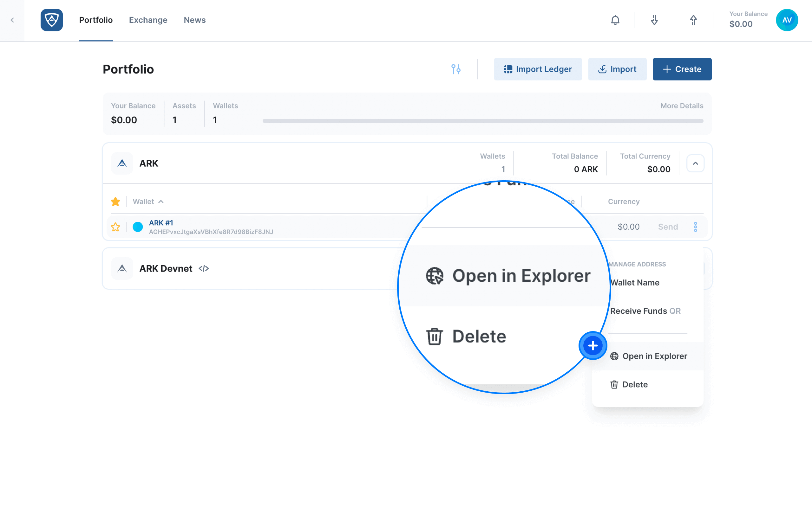Click the receive/download arrow icon

(654, 20)
